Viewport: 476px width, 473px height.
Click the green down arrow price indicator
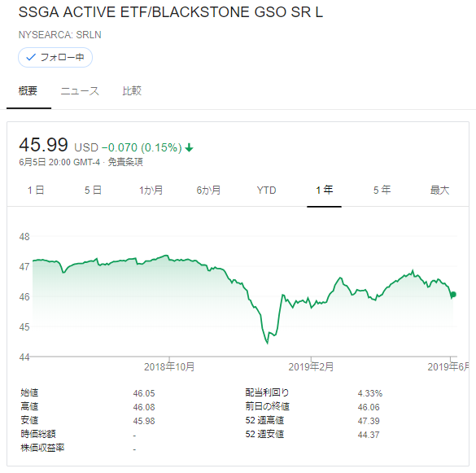pos(189,148)
